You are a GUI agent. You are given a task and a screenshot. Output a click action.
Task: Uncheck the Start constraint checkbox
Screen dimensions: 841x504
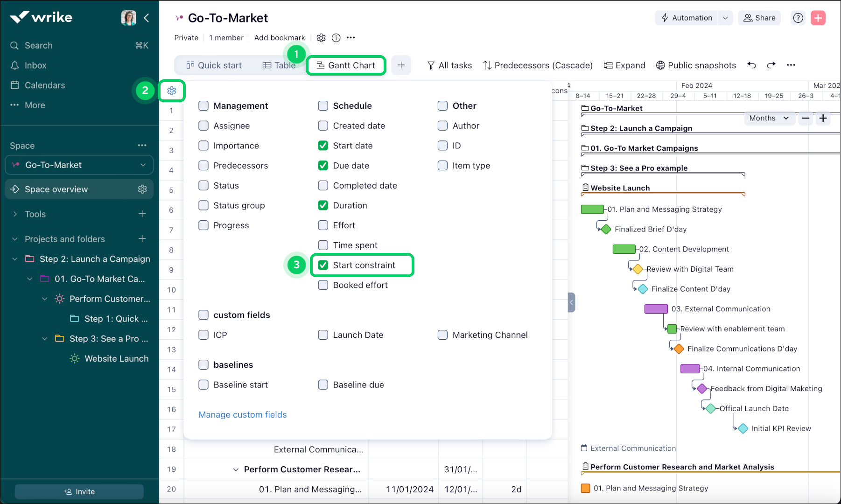(323, 265)
